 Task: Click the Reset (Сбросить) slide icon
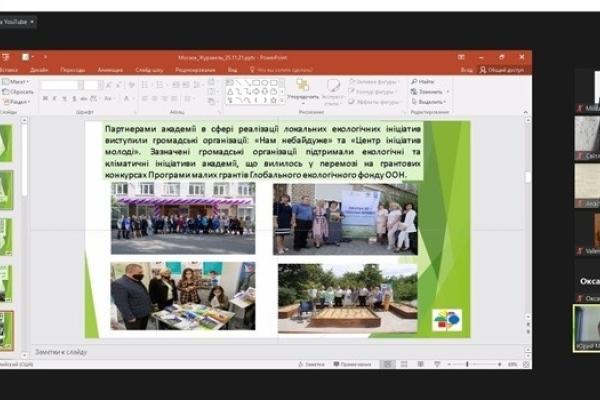click(20, 91)
